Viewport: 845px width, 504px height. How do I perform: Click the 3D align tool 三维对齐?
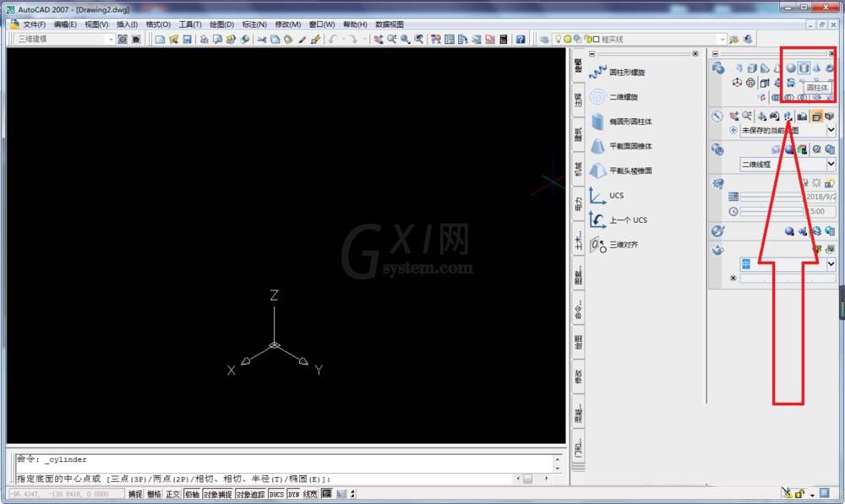click(x=613, y=245)
